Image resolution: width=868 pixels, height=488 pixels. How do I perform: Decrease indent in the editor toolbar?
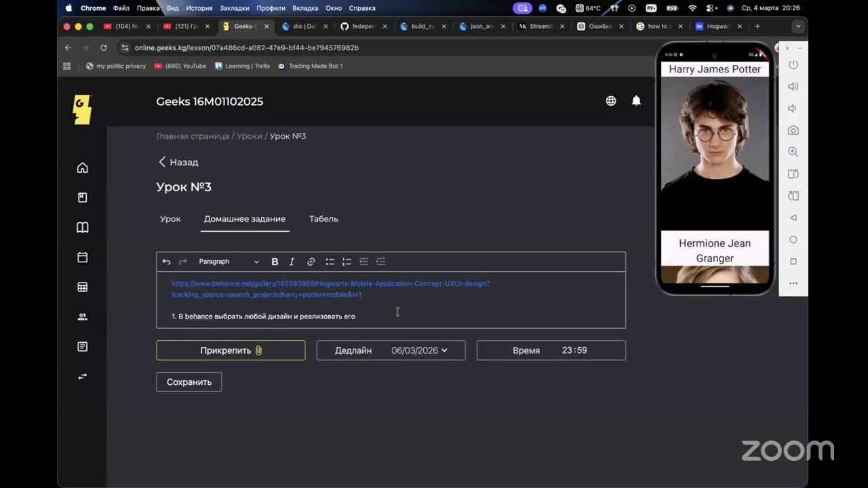(x=363, y=262)
